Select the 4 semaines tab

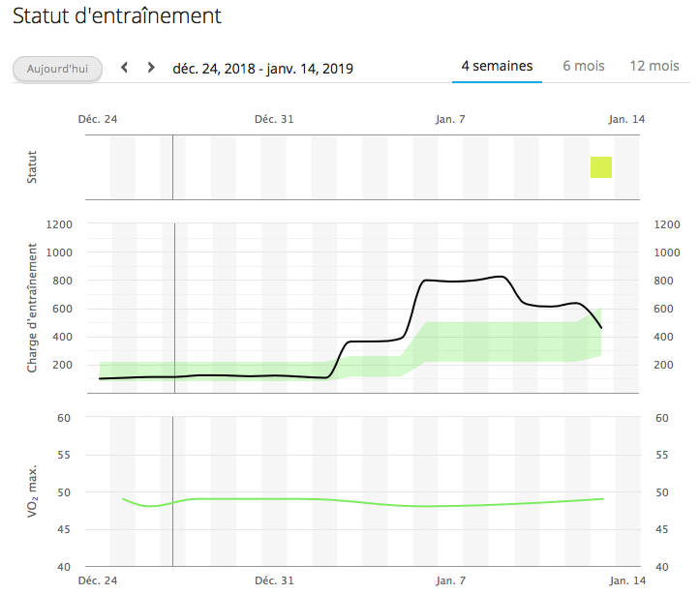pos(497,66)
